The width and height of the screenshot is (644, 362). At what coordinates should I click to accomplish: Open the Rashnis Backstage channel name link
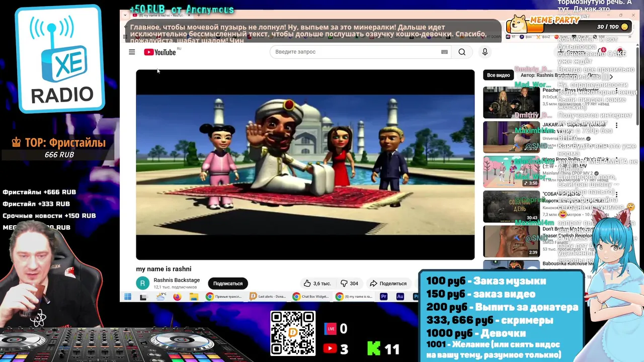tap(177, 280)
